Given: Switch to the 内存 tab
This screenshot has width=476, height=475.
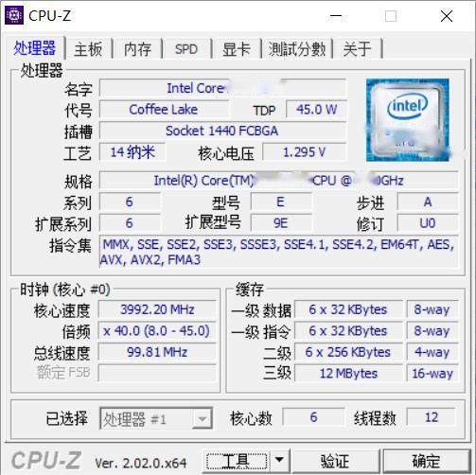Looking at the screenshot, I should tap(137, 49).
